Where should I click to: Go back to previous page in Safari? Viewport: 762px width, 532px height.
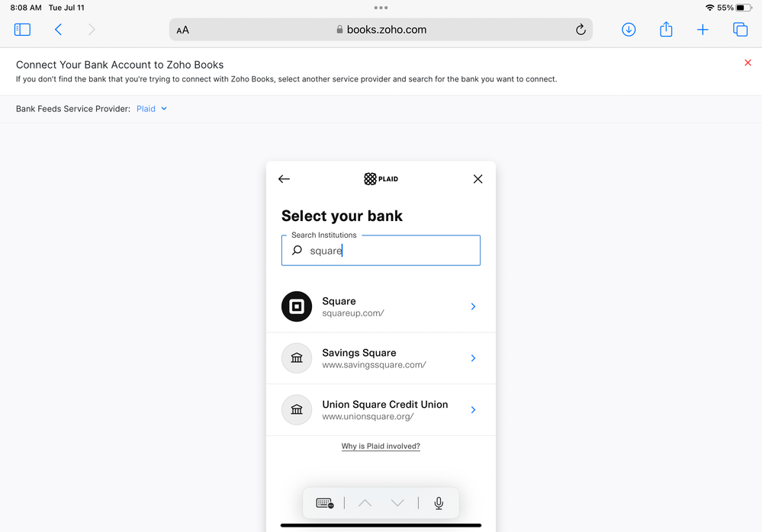click(x=58, y=30)
